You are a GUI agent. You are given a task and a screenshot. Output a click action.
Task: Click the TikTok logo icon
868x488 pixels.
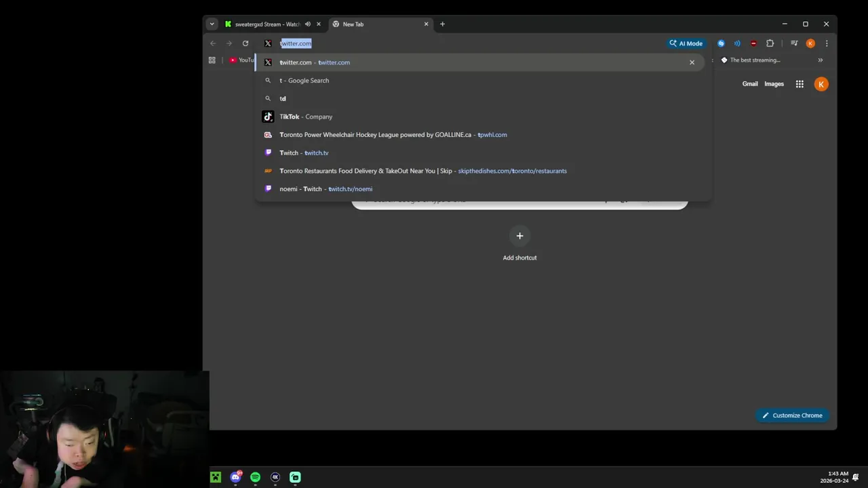click(268, 117)
